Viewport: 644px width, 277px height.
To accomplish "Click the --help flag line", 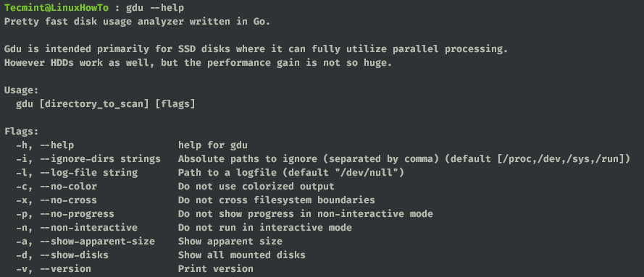I will (45, 145).
